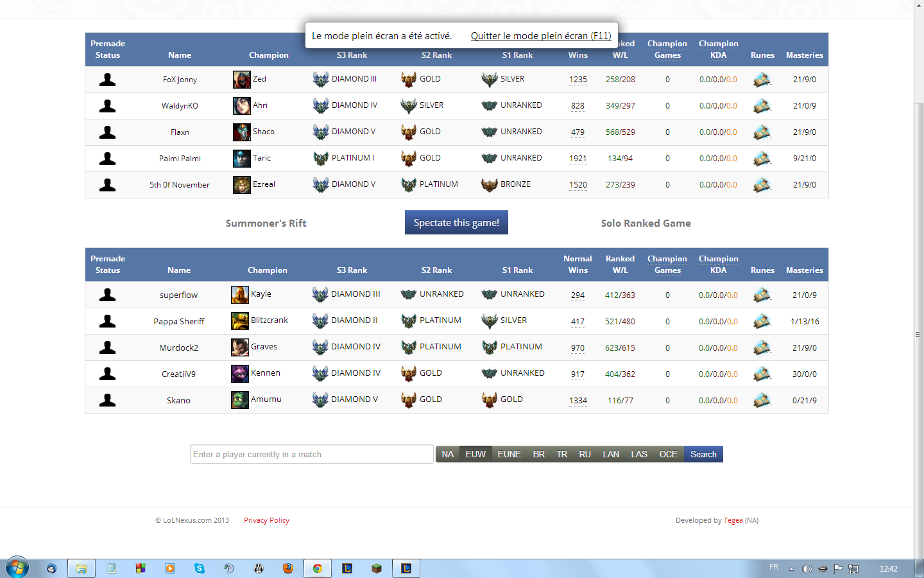Click ranked W/L 623/615 for Murdock2
The image size is (924, 578).
(620, 347)
